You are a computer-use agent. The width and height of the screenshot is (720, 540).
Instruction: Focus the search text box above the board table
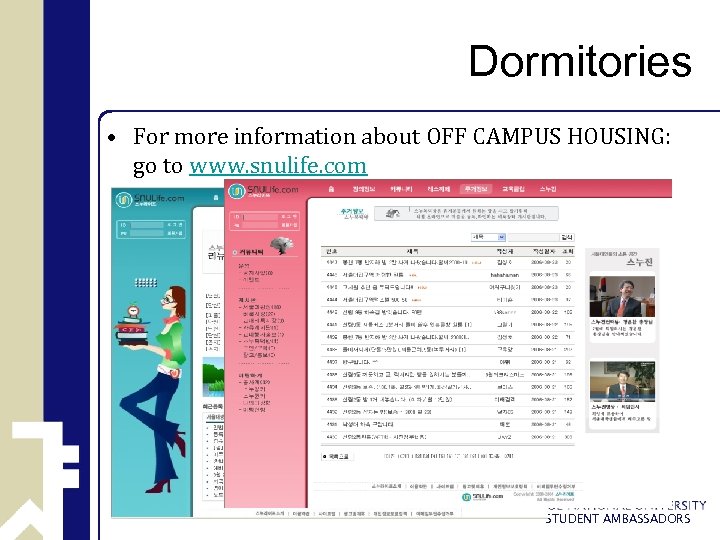pyautogui.click(x=533, y=237)
